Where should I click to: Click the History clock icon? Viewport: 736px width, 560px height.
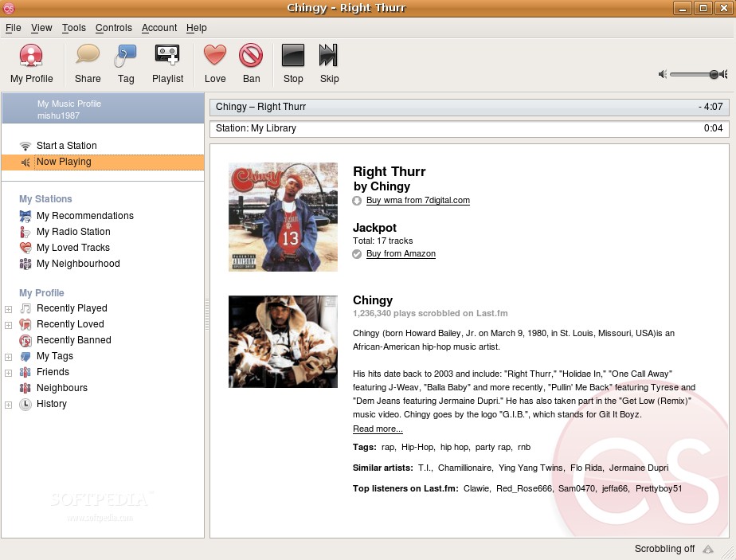coord(25,404)
